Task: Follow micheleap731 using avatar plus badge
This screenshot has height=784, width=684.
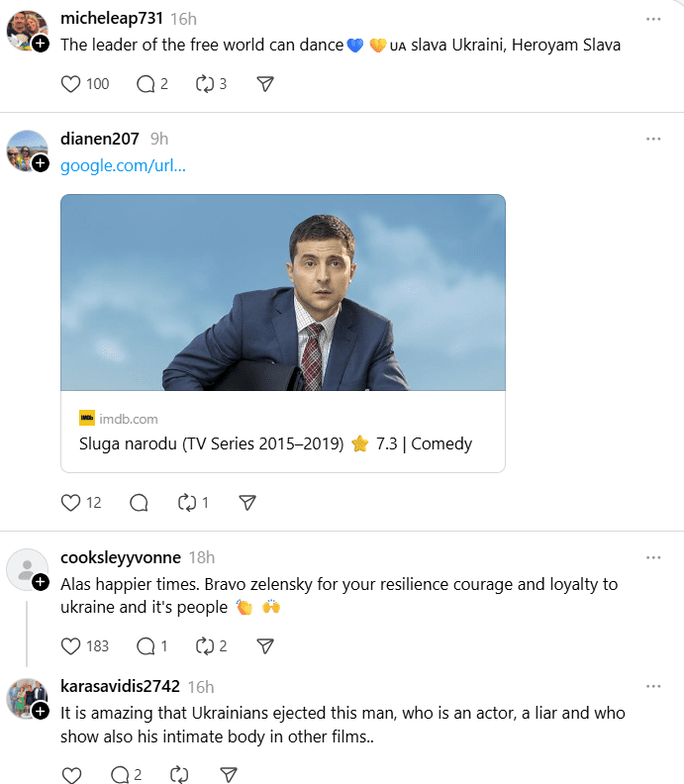Action: 41,44
